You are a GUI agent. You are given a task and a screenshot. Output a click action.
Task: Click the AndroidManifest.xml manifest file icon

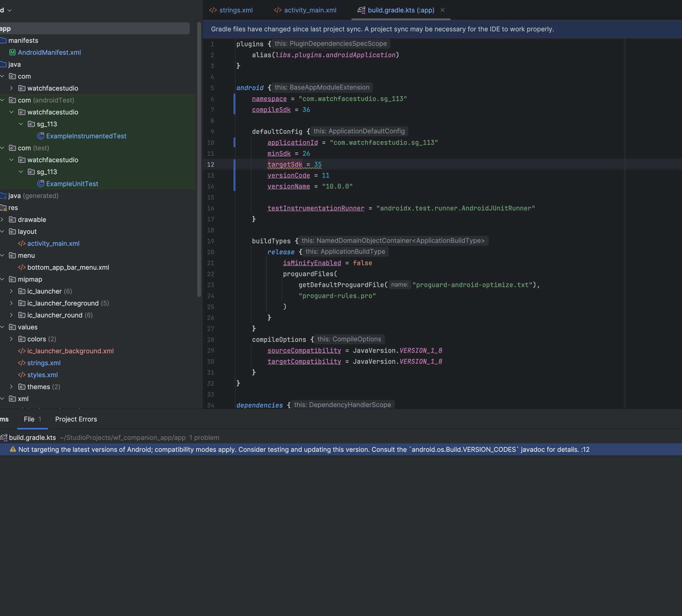coord(12,53)
